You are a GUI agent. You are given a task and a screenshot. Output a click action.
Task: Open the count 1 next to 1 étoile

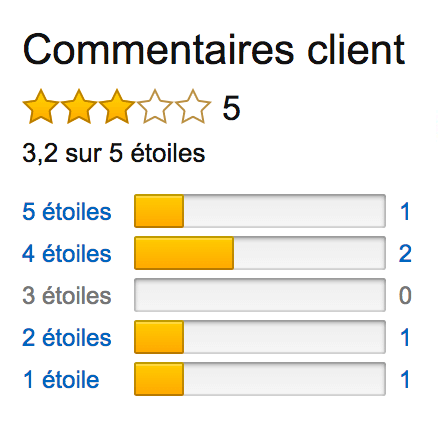tap(405, 380)
